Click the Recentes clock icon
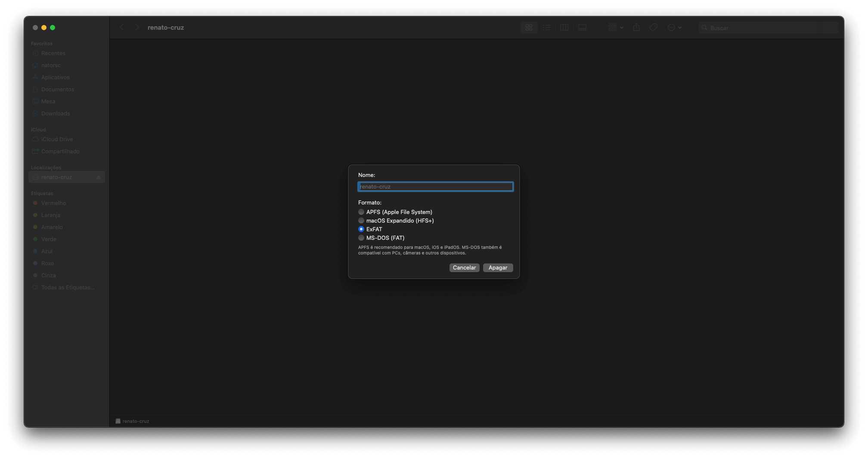The height and width of the screenshot is (459, 868). coord(35,53)
